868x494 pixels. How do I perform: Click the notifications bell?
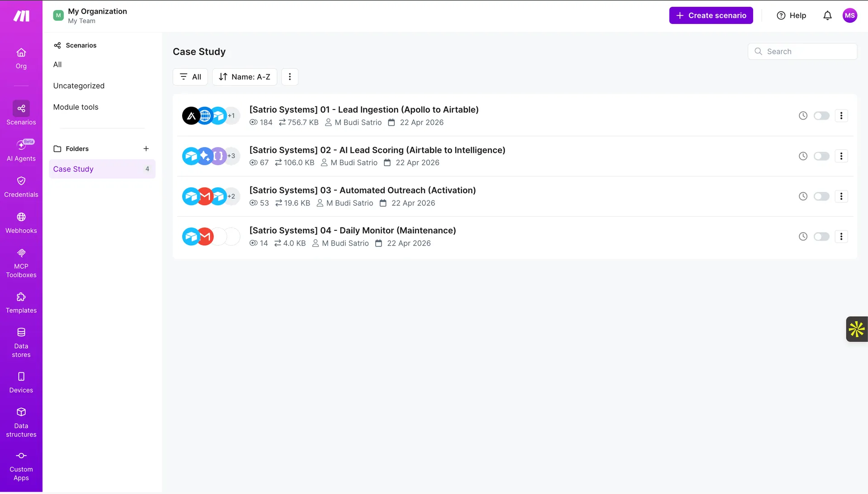pos(827,15)
